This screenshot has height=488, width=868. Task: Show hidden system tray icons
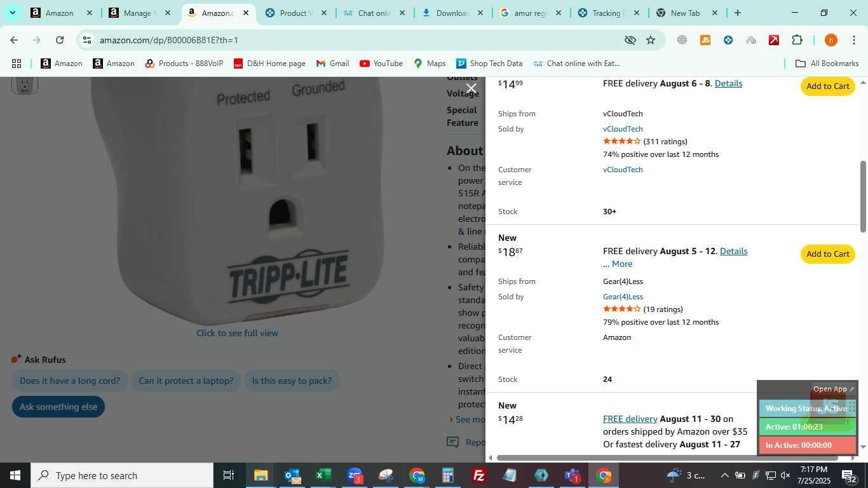[x=724, y=475]
